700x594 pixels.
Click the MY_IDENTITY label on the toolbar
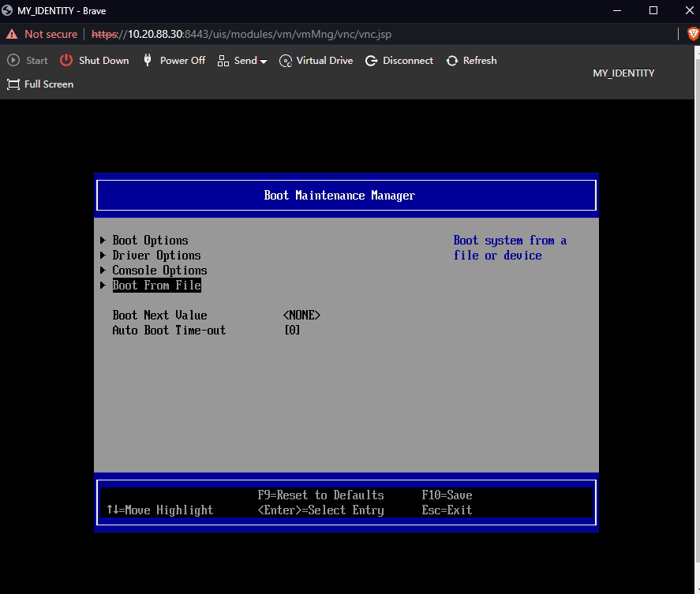coord(623,73)
